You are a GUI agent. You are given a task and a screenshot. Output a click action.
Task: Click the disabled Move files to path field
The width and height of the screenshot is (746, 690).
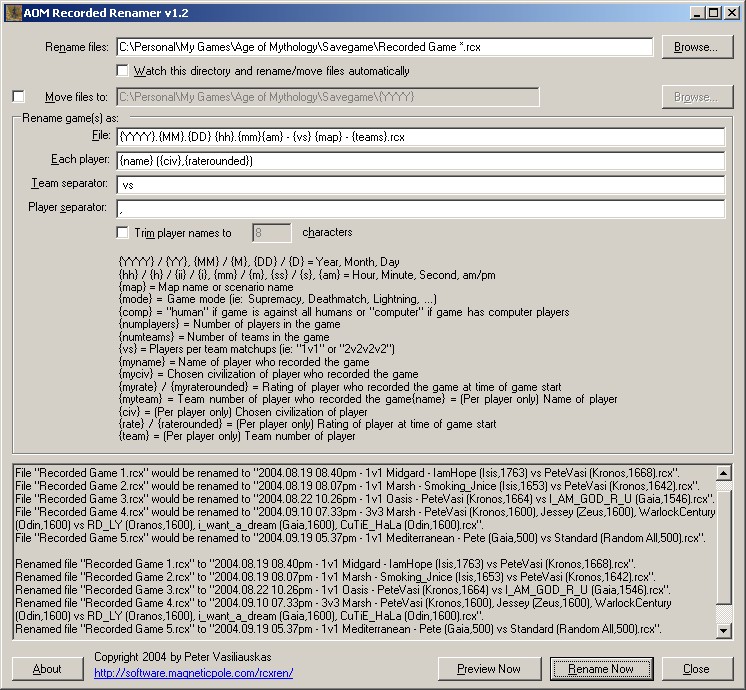328,97
